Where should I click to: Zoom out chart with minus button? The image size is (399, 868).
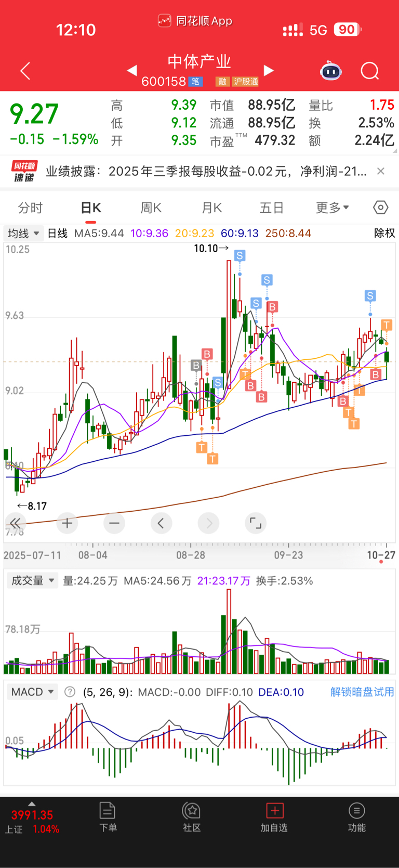click(114, 523)
